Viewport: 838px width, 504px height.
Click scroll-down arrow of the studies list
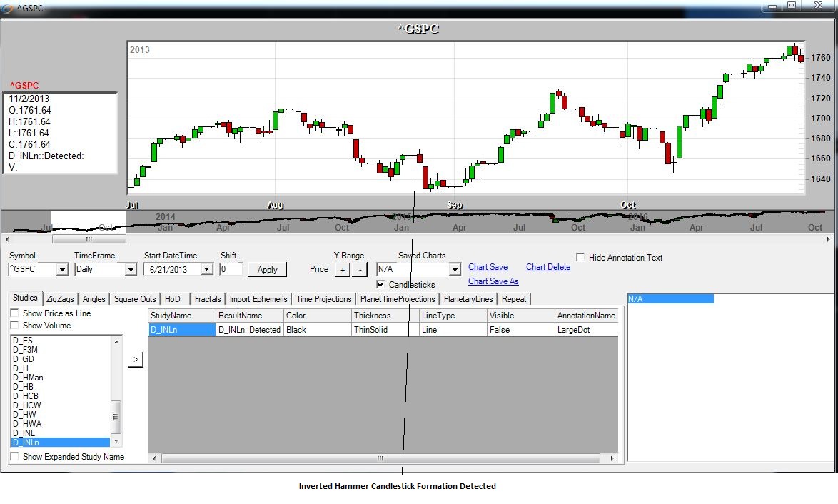(116, 442)
